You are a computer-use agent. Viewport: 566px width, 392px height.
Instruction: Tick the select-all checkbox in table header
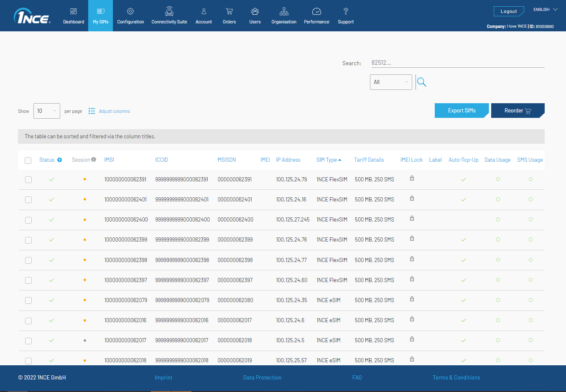[28, 160]
